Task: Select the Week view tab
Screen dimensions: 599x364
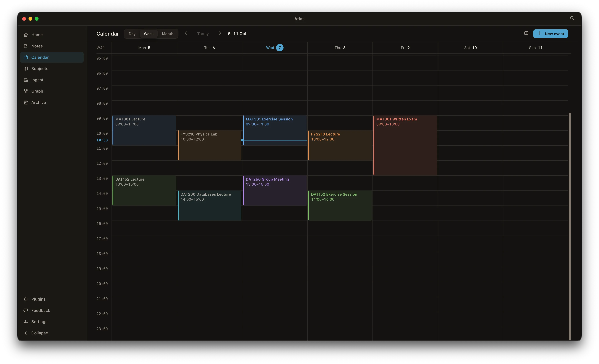Action: 148,34
